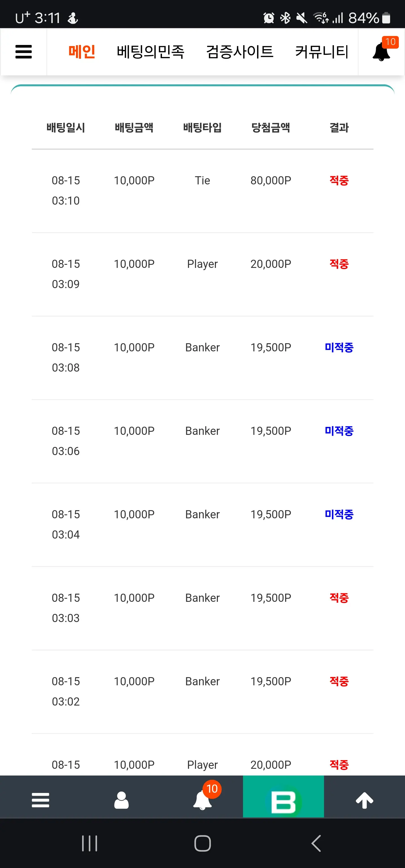Switch to the 검증사이트 tab
Viewport: 405px width, 868px height.
[x=240, y=52]
